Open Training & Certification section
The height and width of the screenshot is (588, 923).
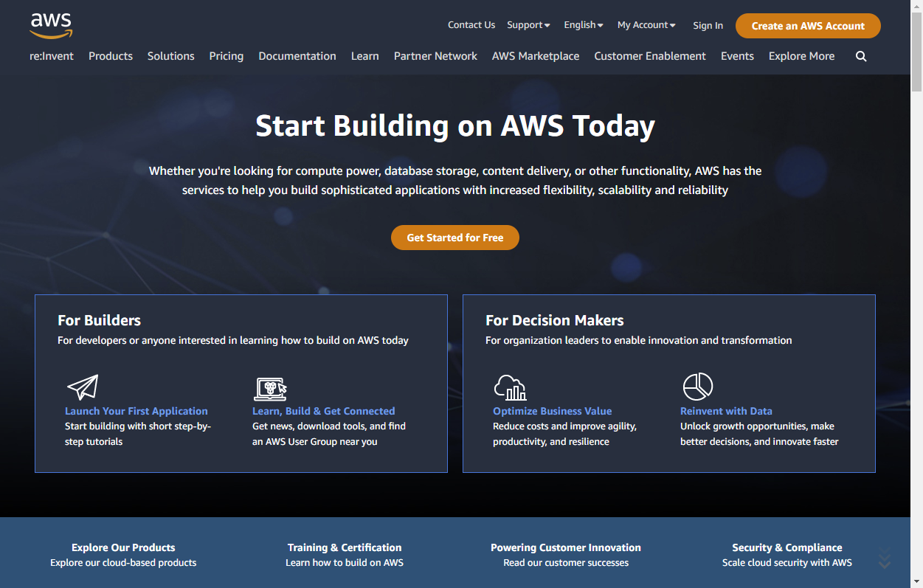(345, 547)
